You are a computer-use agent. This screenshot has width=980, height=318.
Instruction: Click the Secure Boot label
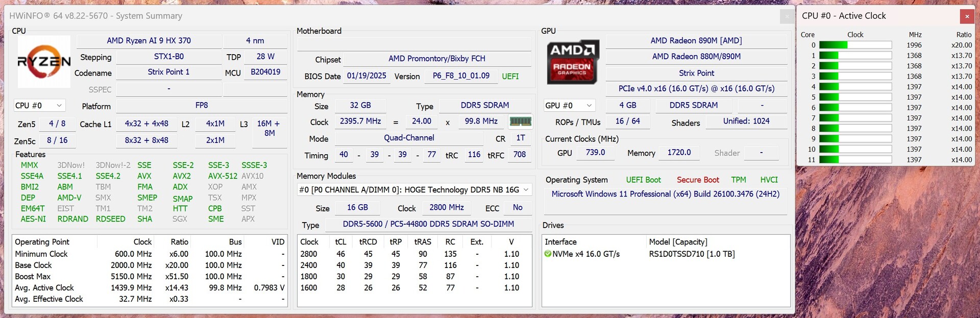(698, 180)
